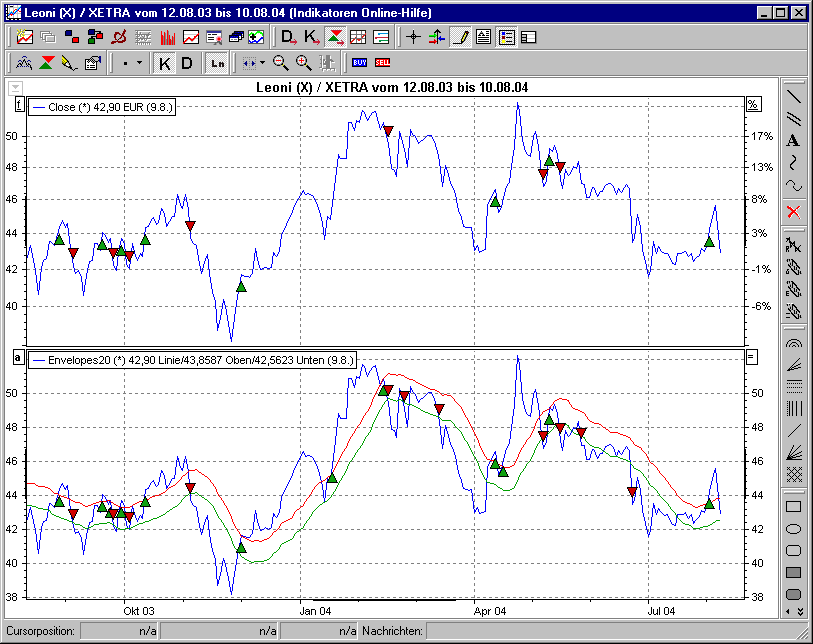The height and width of the screenshot is (644, 813).
Task: Select the zoom-out magnifier tool
Action: (279, 62)
